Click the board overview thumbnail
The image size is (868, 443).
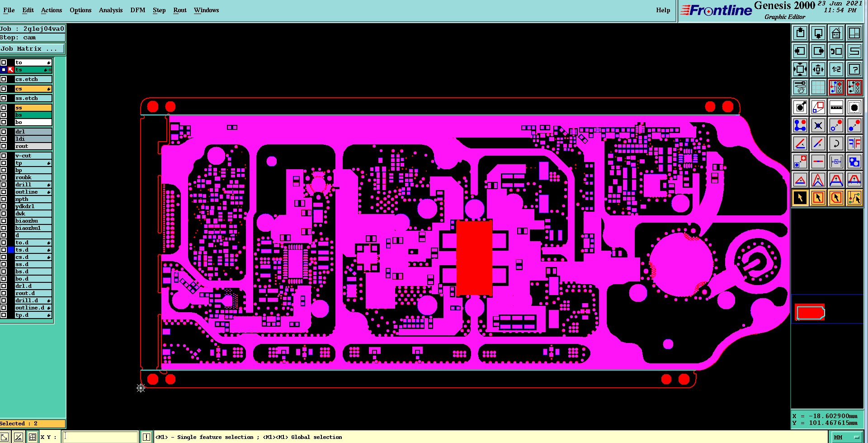click(x=810, y=312)
